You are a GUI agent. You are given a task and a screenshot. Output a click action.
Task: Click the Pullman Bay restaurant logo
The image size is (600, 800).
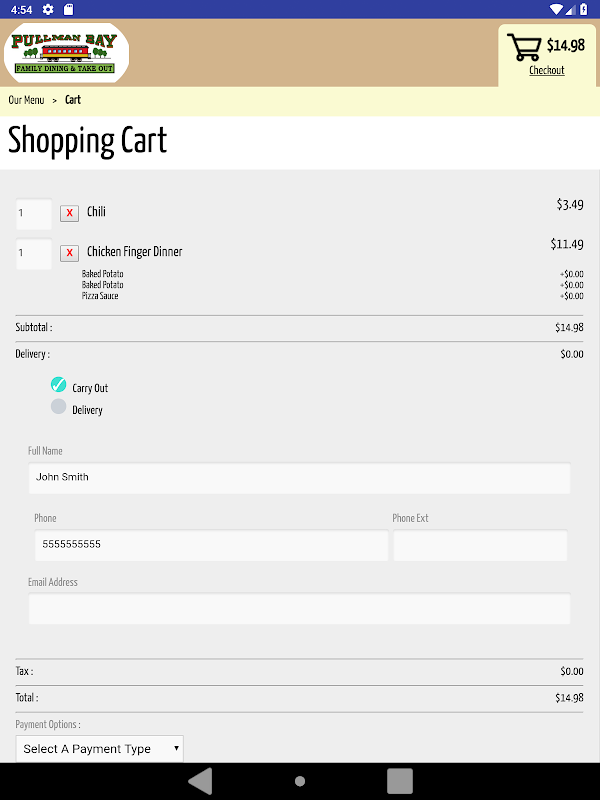pyautogui.click(x=66, y=53)
